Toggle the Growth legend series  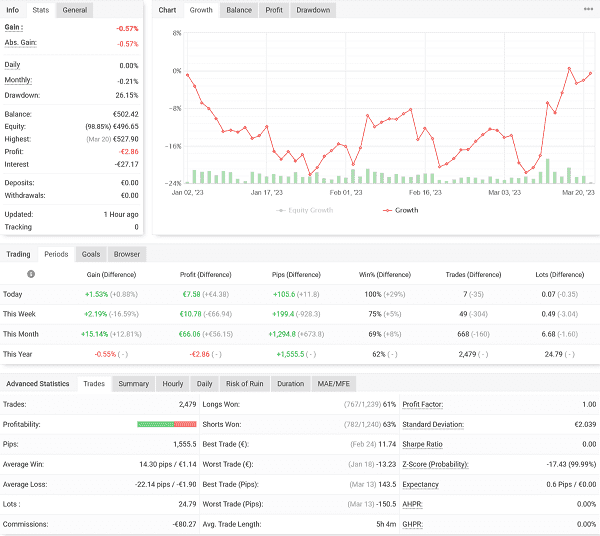[x=401, y=210]
